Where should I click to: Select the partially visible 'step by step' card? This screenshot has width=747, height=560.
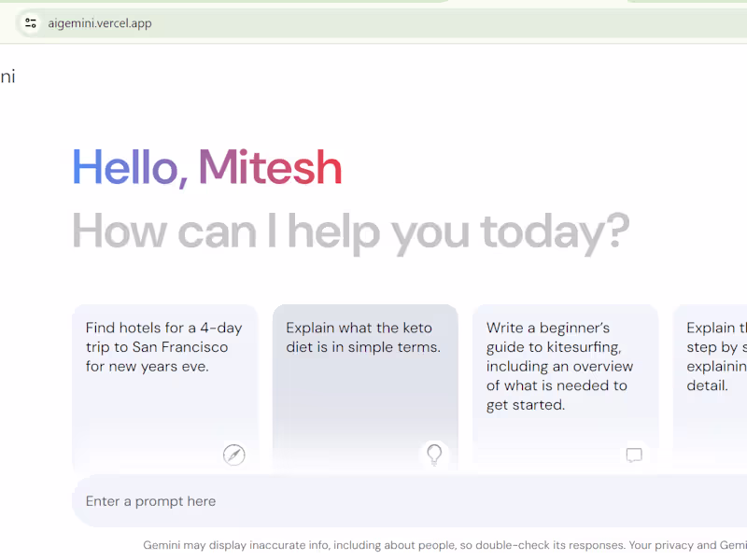click(x=710, y=389)
